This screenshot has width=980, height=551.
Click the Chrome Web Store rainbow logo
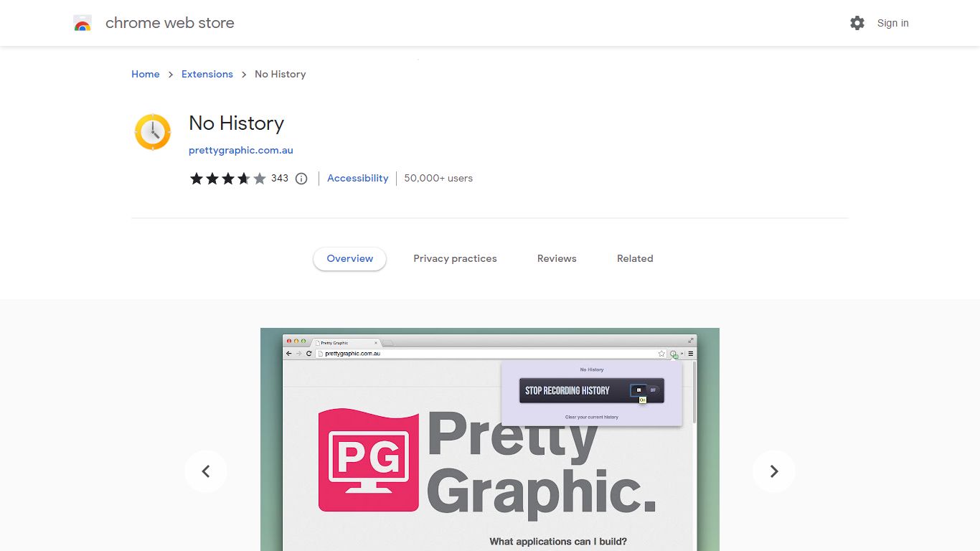coord(83,23)
